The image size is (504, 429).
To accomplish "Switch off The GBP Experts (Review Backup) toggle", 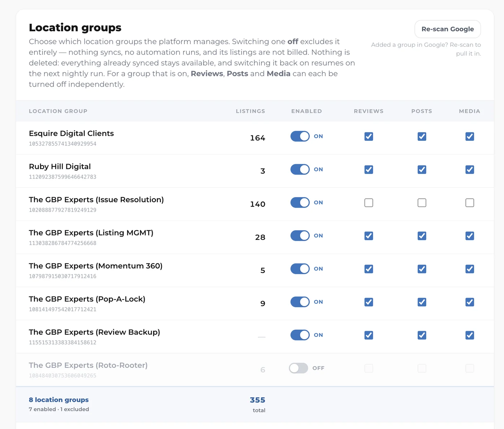I will coord(300,335).
